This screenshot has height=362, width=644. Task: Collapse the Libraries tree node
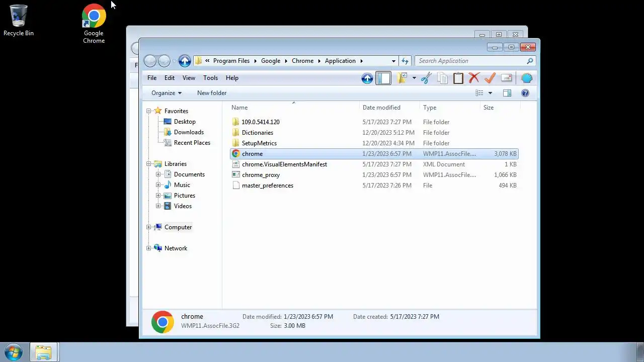click(x=149, y=164)
